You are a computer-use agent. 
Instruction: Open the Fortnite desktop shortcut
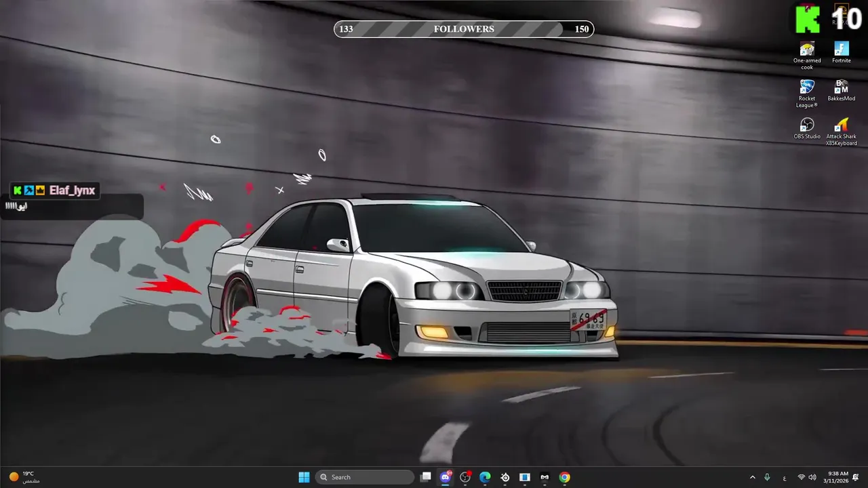[842, 53]
